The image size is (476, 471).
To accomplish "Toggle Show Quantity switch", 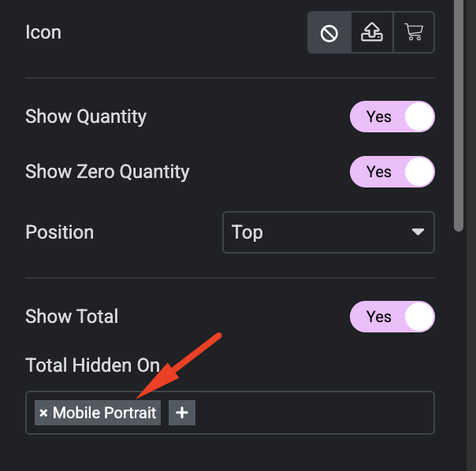I will point(392,117).
